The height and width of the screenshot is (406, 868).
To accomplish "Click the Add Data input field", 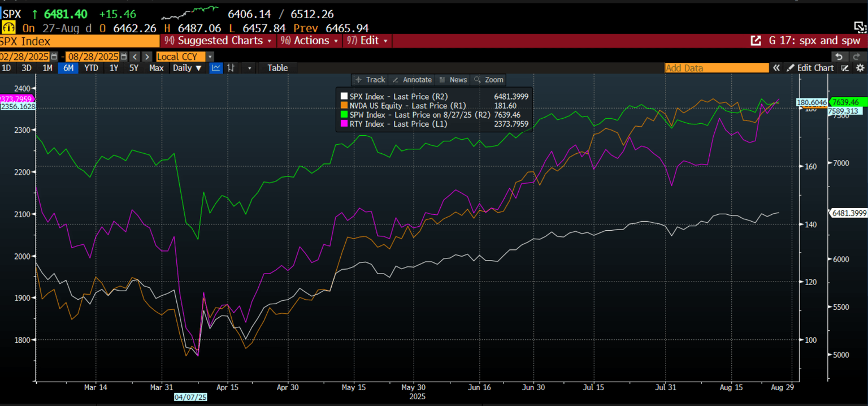I will (716, 68).
